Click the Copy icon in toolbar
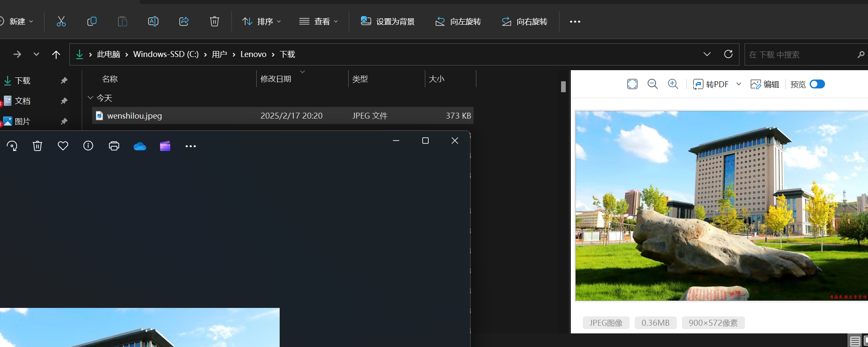Viewport: 868px width, 347px height. coord(92,21)
